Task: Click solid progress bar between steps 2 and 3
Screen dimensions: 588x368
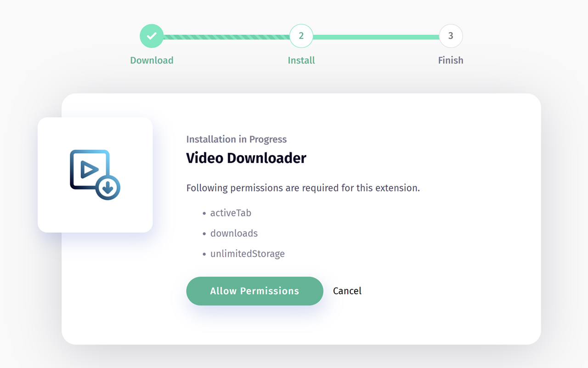Action: tap(375, 37)
